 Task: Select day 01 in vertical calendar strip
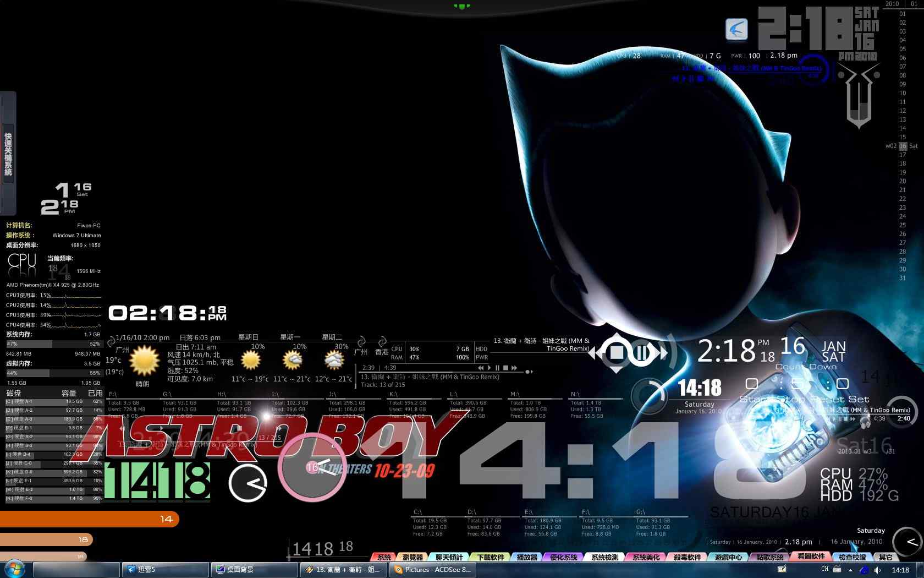point(902,14)
